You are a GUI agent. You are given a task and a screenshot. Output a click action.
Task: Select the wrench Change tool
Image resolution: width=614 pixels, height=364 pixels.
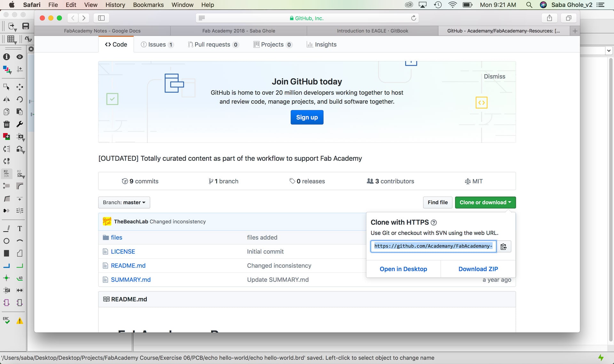coord(20,124)
